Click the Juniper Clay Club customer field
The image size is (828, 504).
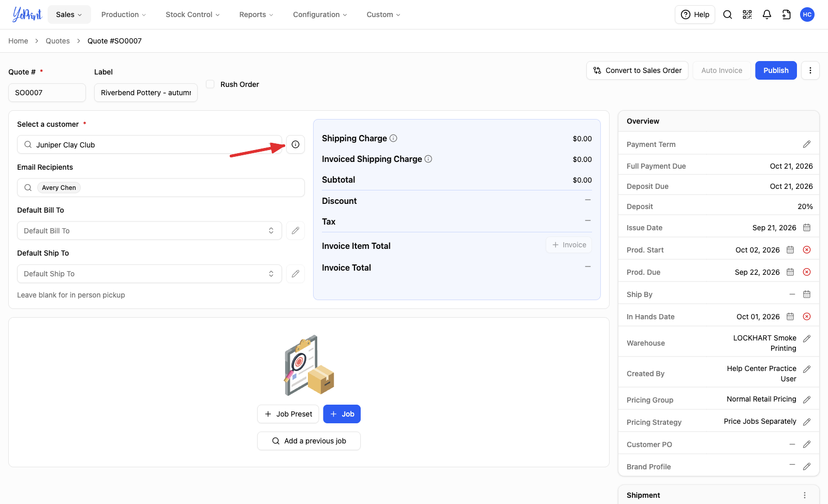(x=150, y=144)
